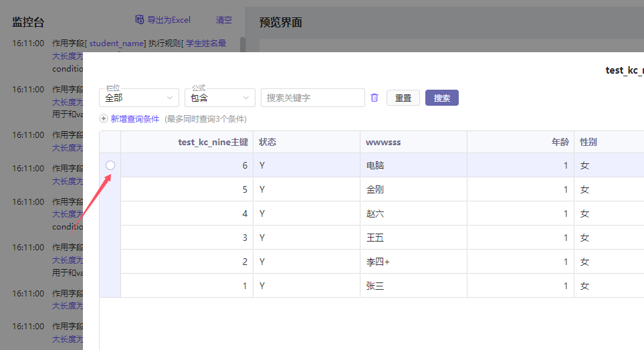Click 清空 in the 监控台 panel

(x=224, y=19)
